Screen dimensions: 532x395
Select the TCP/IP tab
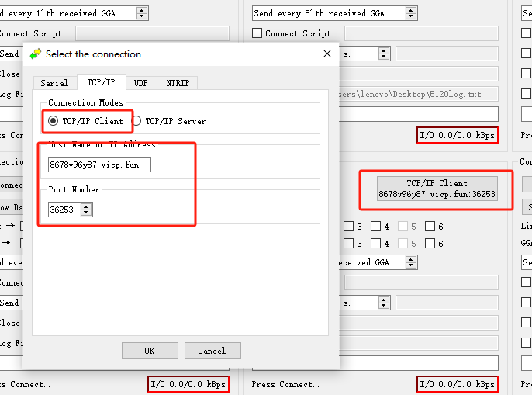[100, 82]
